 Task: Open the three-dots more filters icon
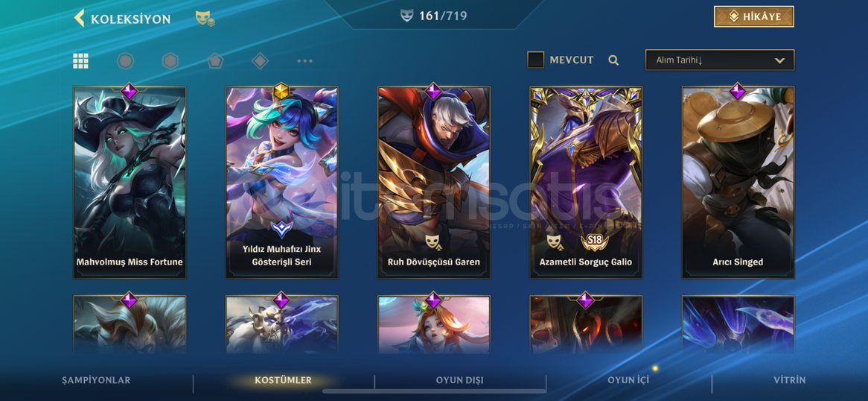305,61
